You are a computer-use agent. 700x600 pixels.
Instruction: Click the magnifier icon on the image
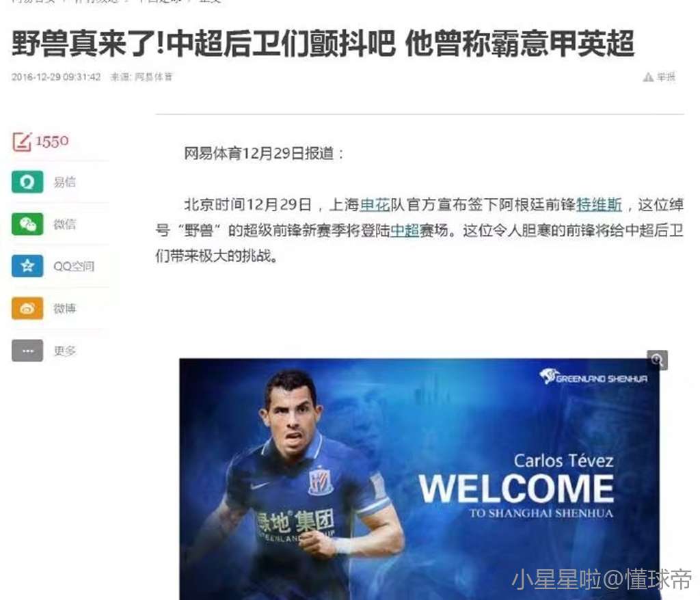pos(657,360)
